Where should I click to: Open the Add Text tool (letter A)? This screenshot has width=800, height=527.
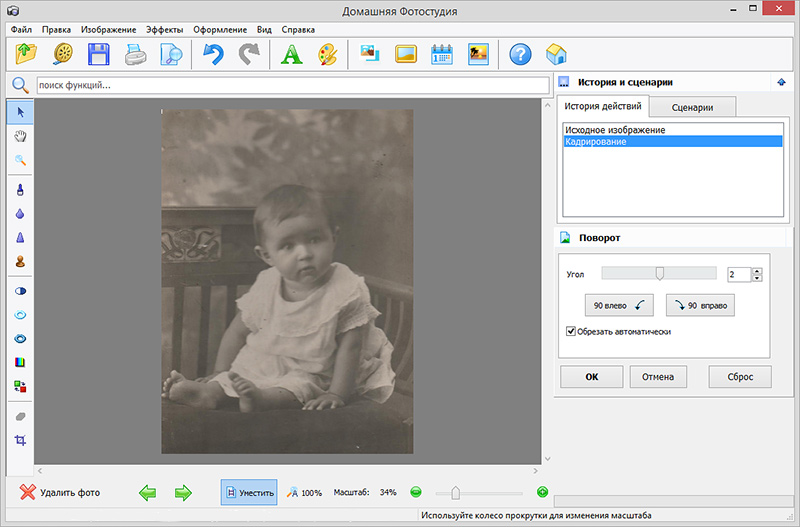click(291, 54)
